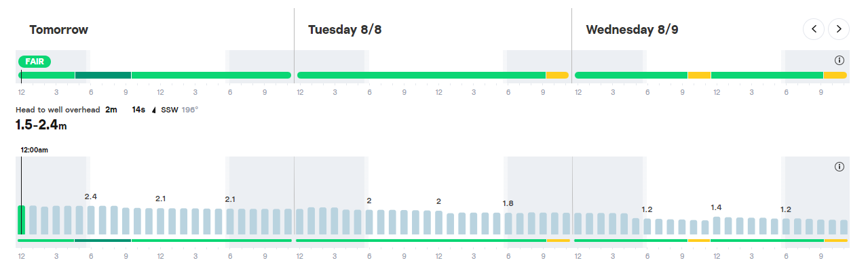
Task: Switch to Tuesday 8/8 heading
Action: pyautogui.click(x=345, y=30)
